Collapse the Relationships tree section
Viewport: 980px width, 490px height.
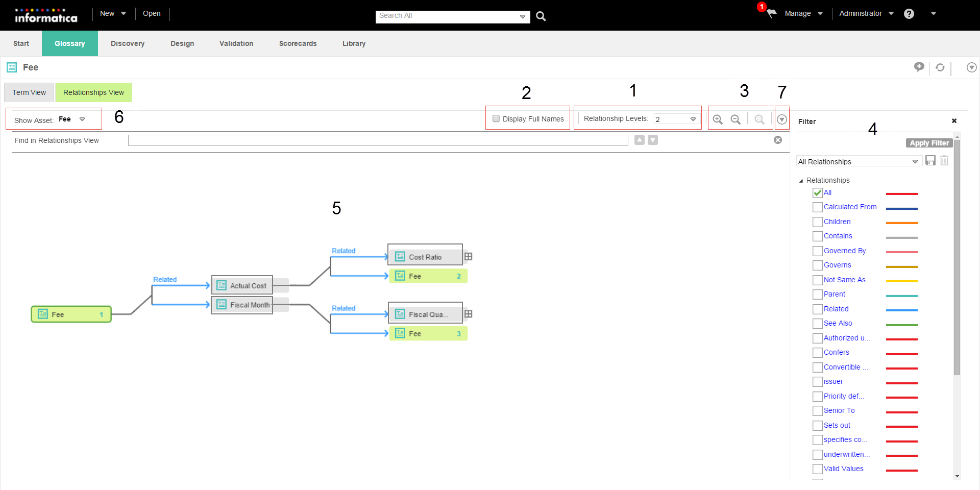click(x=801, y=181)
